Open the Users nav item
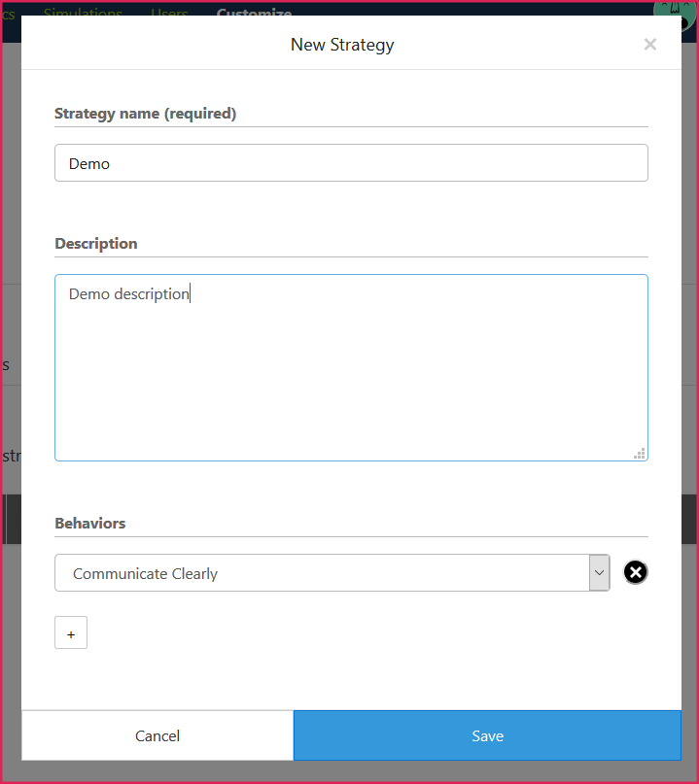 (169, 10)
